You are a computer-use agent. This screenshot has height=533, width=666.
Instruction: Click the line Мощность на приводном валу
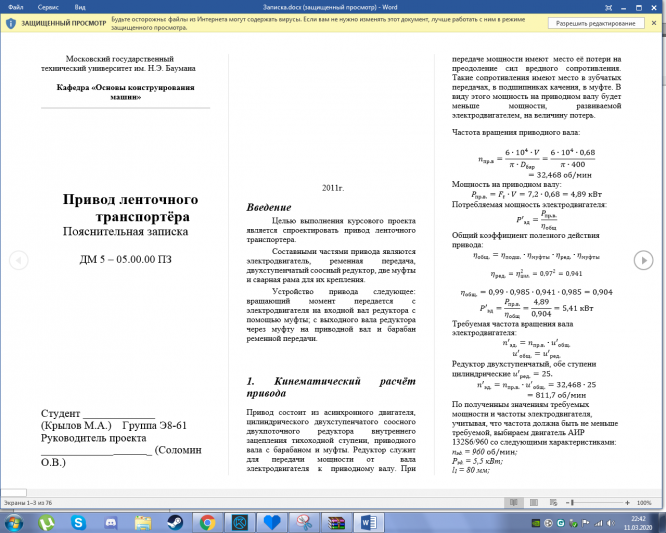coord(506,184)
